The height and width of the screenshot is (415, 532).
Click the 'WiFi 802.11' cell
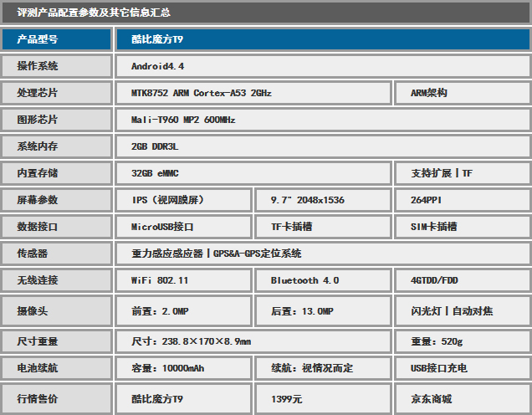click(183, 280)
